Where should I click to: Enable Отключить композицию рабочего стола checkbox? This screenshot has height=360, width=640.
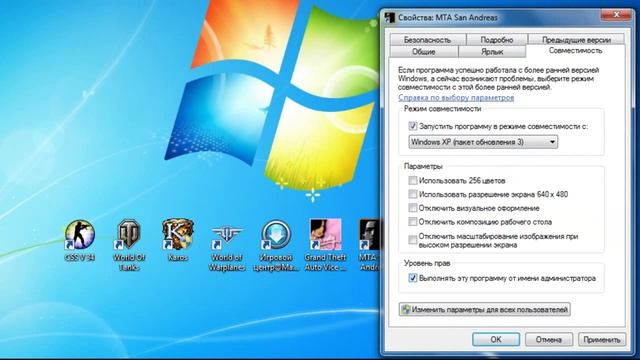(x=413, y=222)
